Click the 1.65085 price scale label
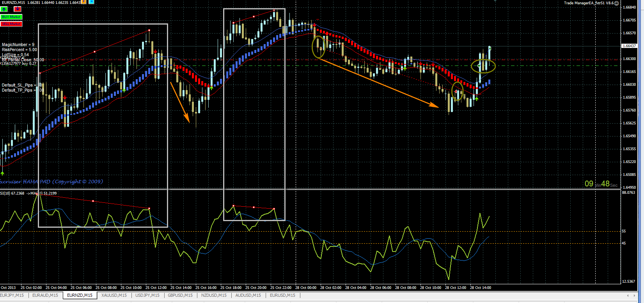 tap(629, 175)
